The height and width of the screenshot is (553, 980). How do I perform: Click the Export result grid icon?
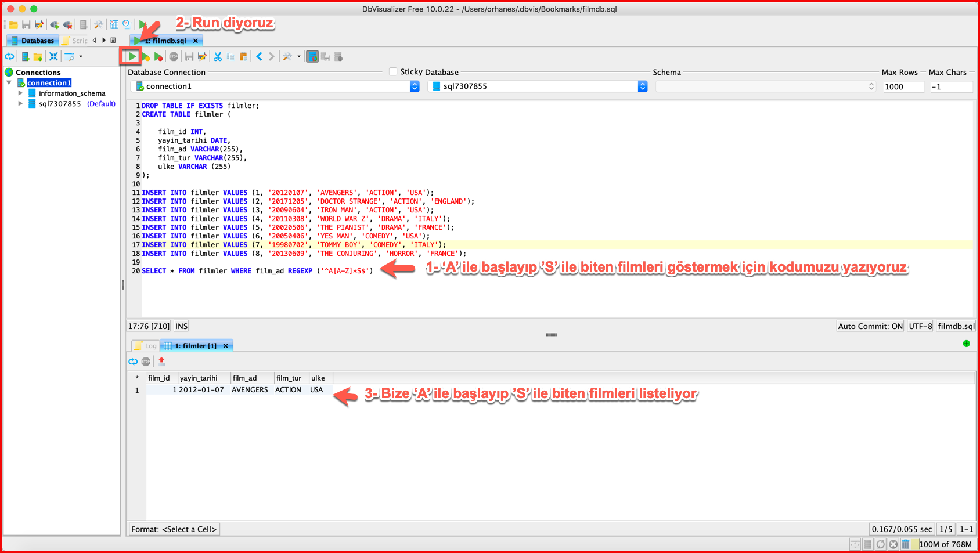click(x=161, y=361)
